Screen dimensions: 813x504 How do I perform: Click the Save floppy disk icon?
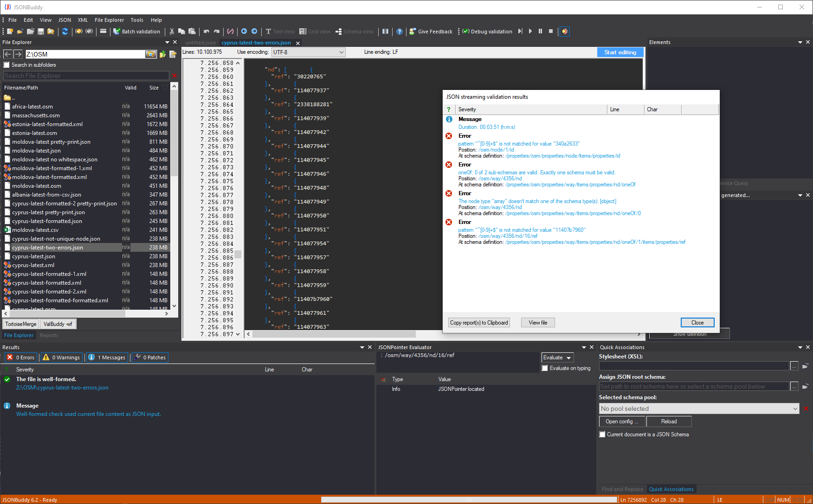pyautogui.click(x=41, y=32)
